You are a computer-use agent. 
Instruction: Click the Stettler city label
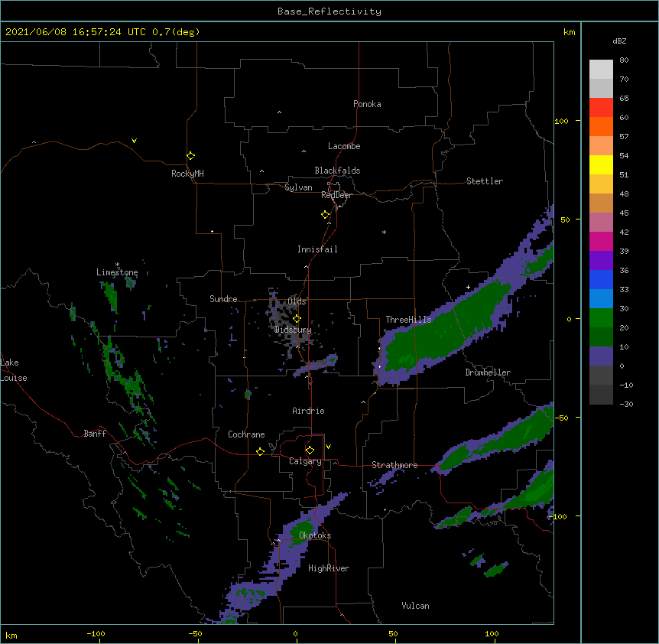485,181
